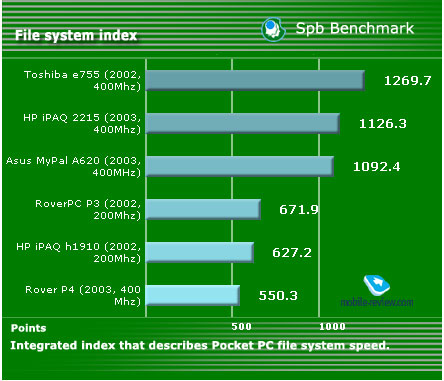444x381 pixels.
Task: Select the RoverPC P3 bar
Action: (203, 209)
